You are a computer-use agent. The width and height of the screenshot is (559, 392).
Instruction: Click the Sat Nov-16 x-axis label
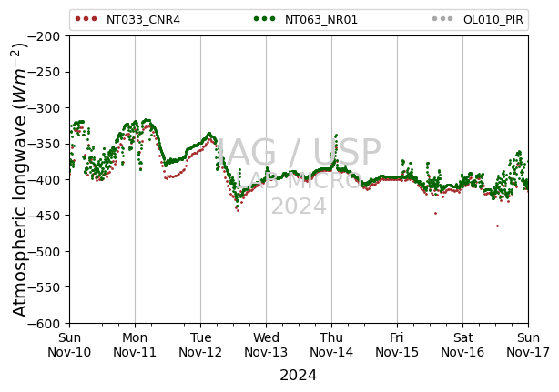tap(462, 345)
